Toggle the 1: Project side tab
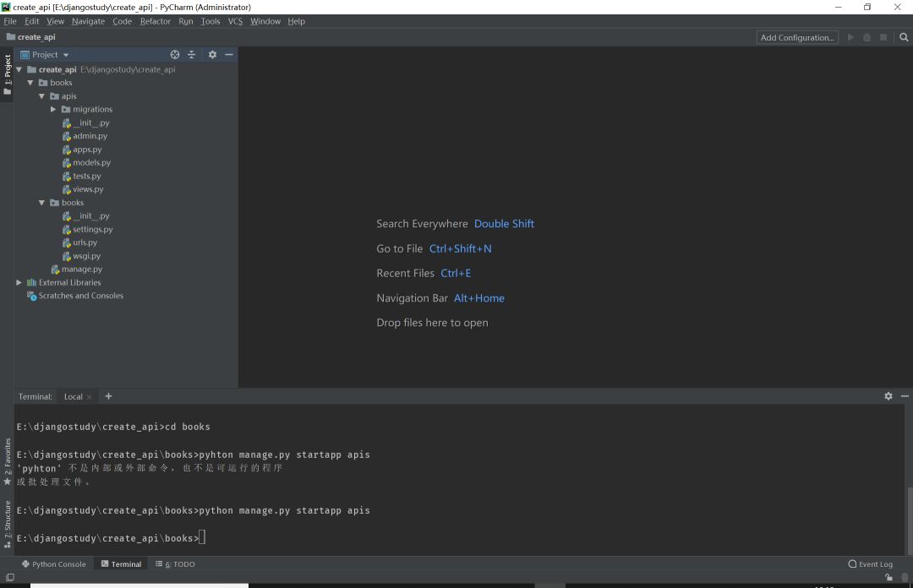 7,74
